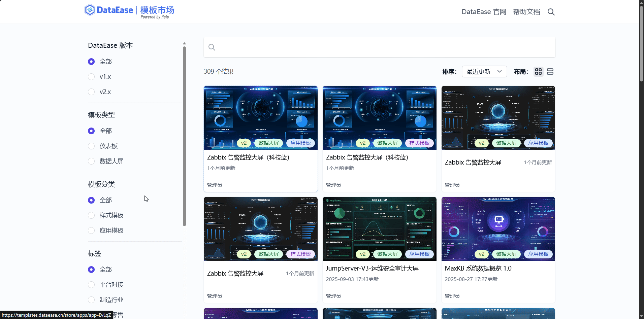Image resolution: width=644 pixels, height=319 pixels.
Task: Click the template search input field
Action: [380, 47]
